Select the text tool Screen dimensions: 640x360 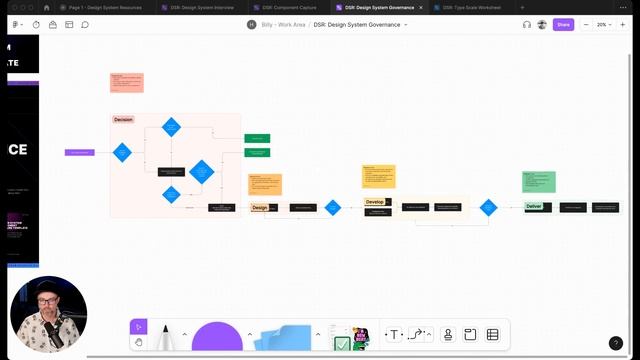pos(394,335)
